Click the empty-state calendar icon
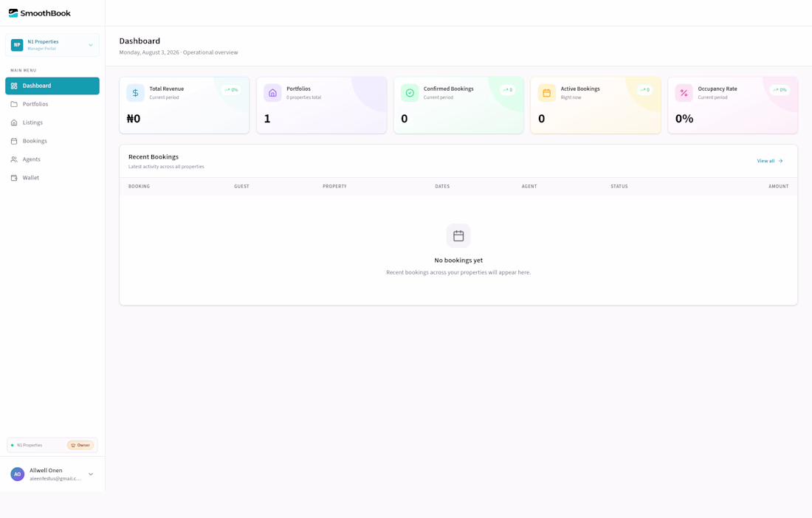 click(x=458, y=236)
